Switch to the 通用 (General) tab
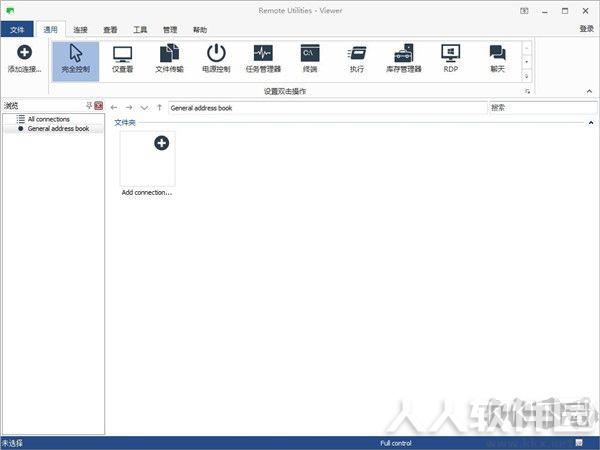This screenshot has height=450, width=600. (x=51, y=29)
